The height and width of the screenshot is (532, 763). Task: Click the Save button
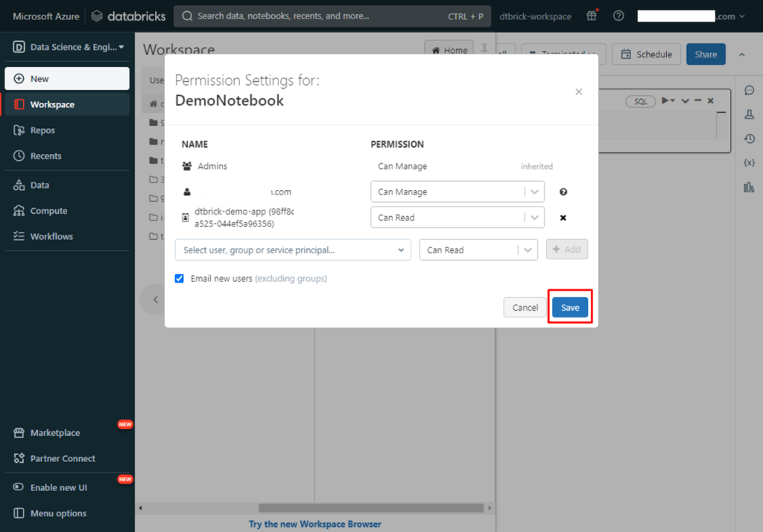pyautogui.click(x=570, y=308)
